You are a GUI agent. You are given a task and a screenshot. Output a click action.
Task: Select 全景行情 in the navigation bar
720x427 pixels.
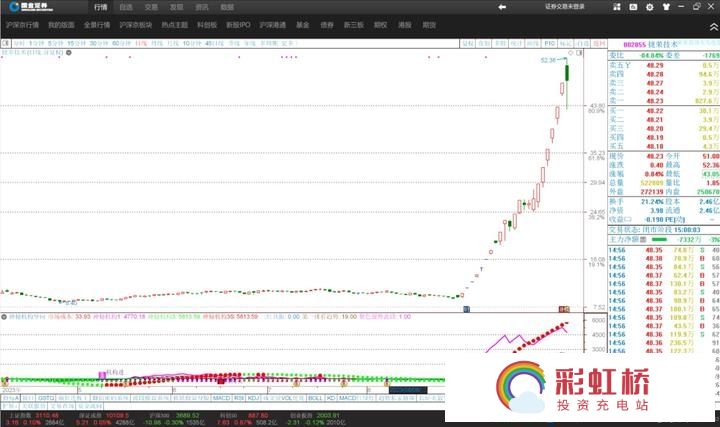tap(97, 25)
